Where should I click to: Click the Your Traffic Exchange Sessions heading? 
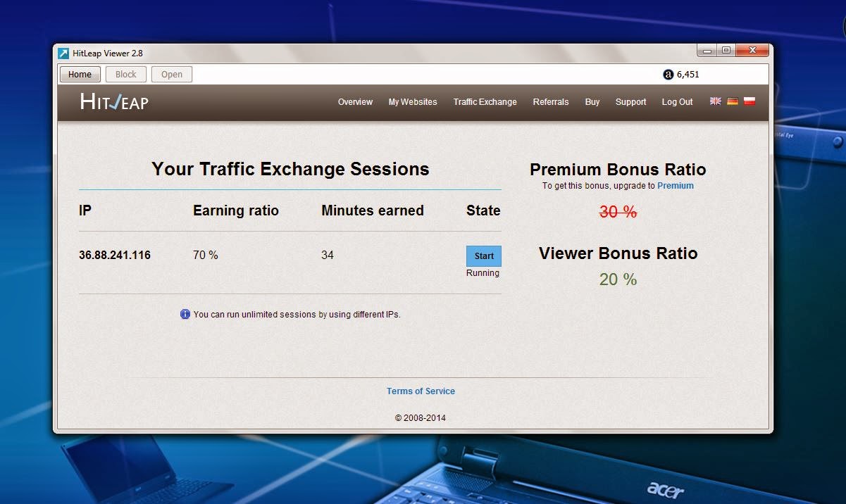pyautogui.click(x=290, y=169)
